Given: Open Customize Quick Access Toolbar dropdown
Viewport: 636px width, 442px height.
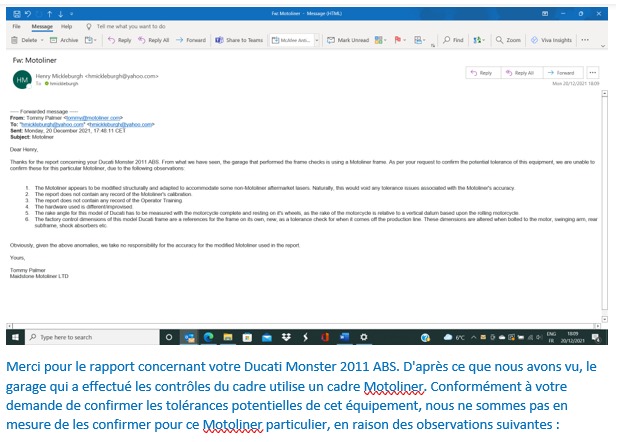Looking at the screenshot, I should [71, 14].
